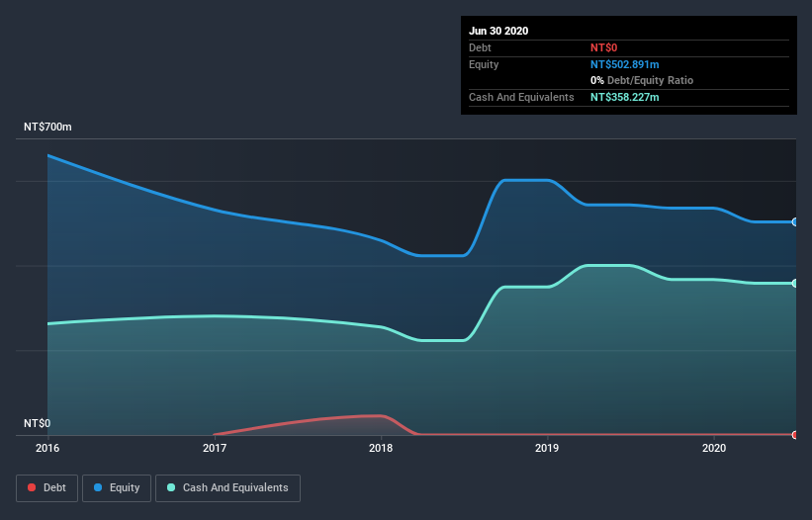The height and width of the screenshot is (520, 812).
Task: Click the teal Cash legend dot
Action: 171,487
